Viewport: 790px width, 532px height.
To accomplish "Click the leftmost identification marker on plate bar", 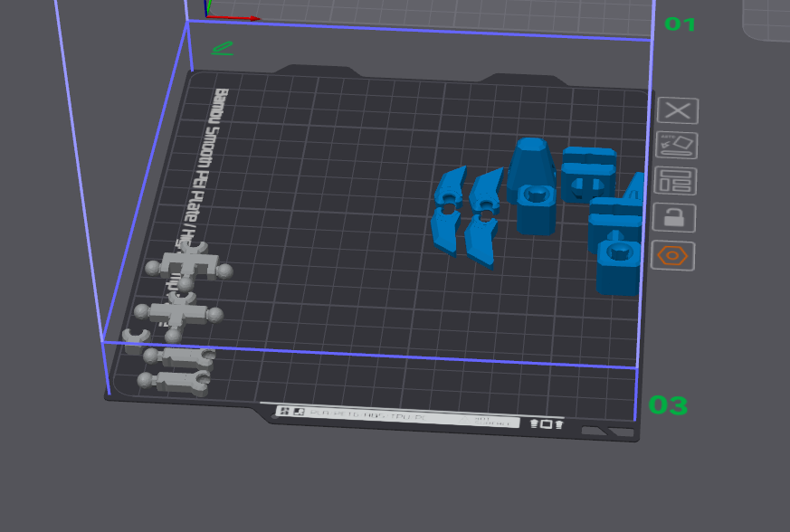I will click(283, 412).
